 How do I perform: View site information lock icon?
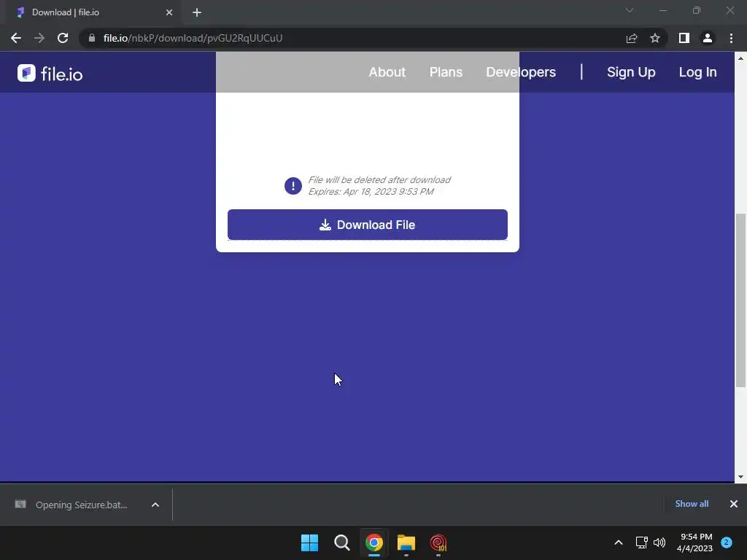pos(92,38)
